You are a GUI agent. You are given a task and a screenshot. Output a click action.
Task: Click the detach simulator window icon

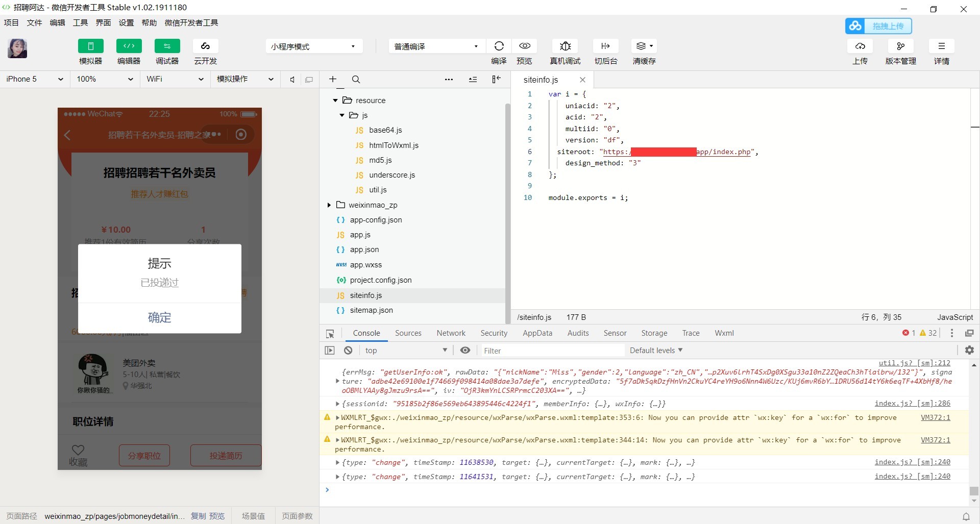(309, 80)
